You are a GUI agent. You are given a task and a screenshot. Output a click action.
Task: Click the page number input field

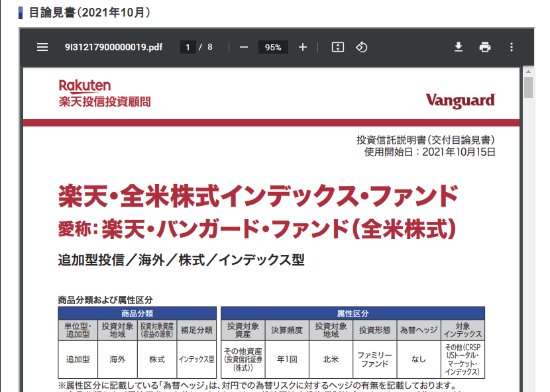(188, 47)
